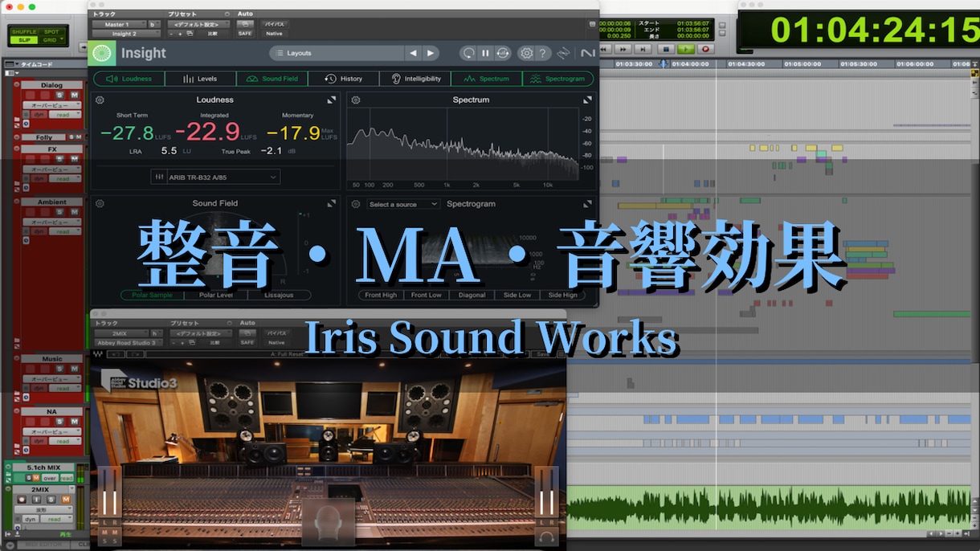Screen dimensions: 980x551
Task: Enable SAFE automation on the Insight plugin
Action: click(x=244, y=34)
